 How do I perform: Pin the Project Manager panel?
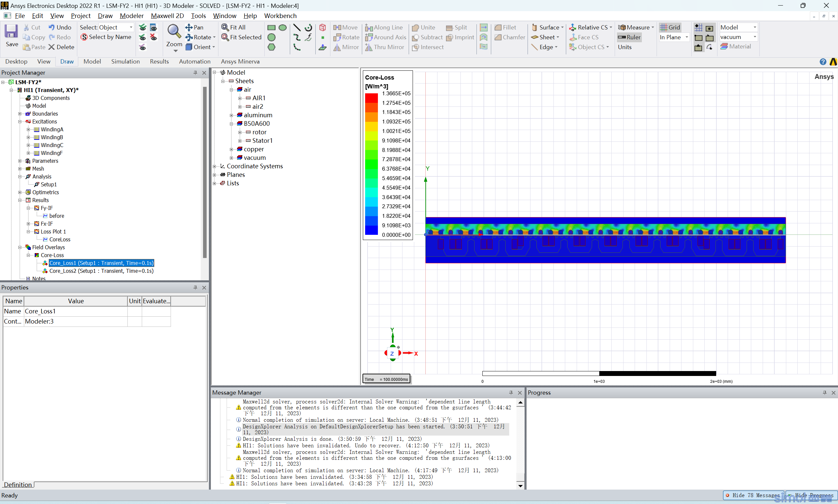[x=195, y=72]
